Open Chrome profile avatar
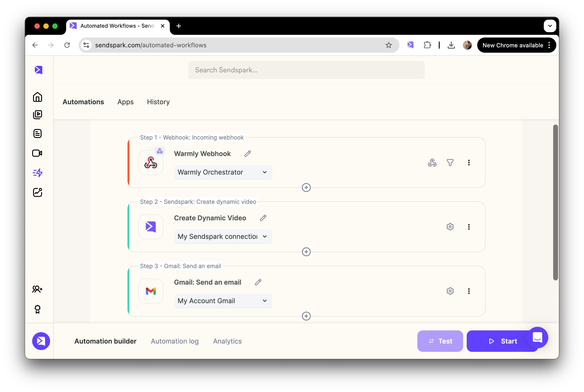Screen dimensions: 584x392 [x=467, y=45]
